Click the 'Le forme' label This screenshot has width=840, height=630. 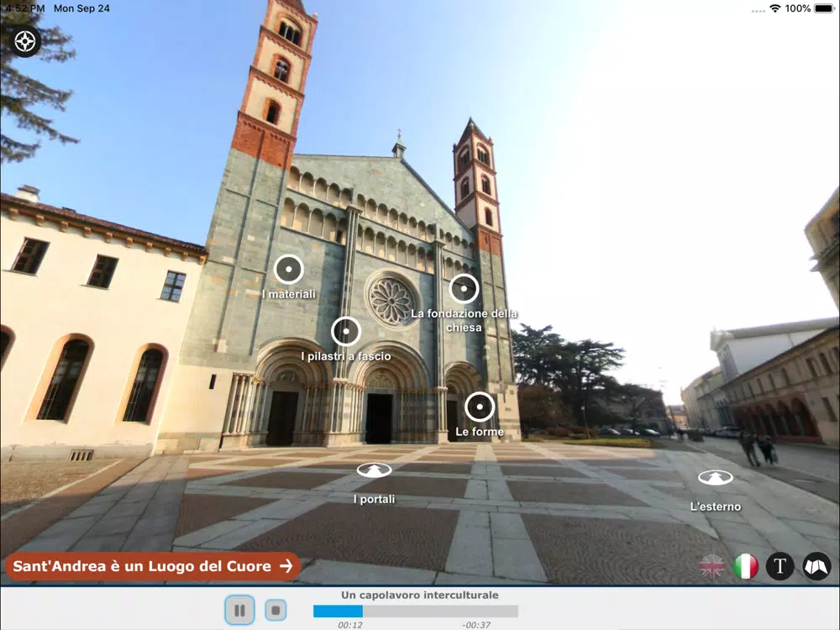click(x=480, y=432)
